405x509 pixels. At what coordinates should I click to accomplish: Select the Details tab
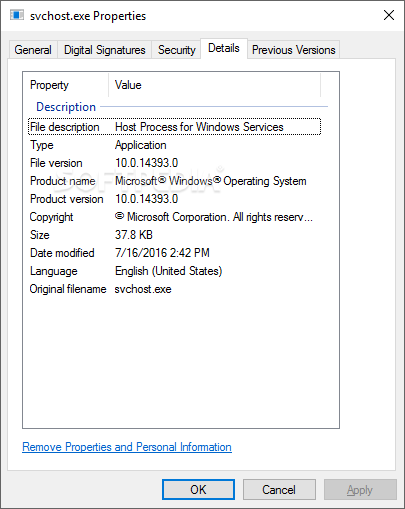(224, 49)
